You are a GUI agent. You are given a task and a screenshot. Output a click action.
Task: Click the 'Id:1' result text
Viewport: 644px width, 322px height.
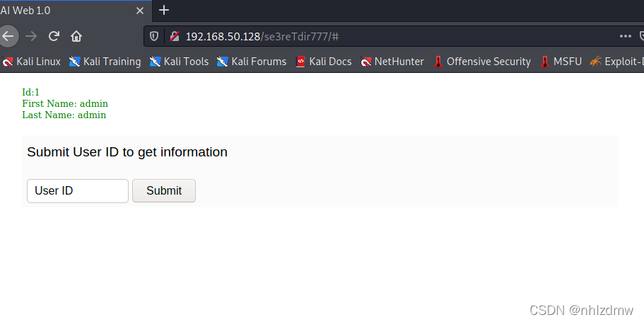(x=31, y=92)
